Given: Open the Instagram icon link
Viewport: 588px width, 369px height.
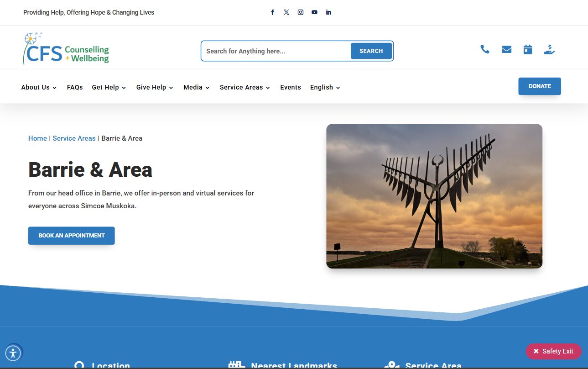Looking at the screenshot, I should [x=301, y=12].
